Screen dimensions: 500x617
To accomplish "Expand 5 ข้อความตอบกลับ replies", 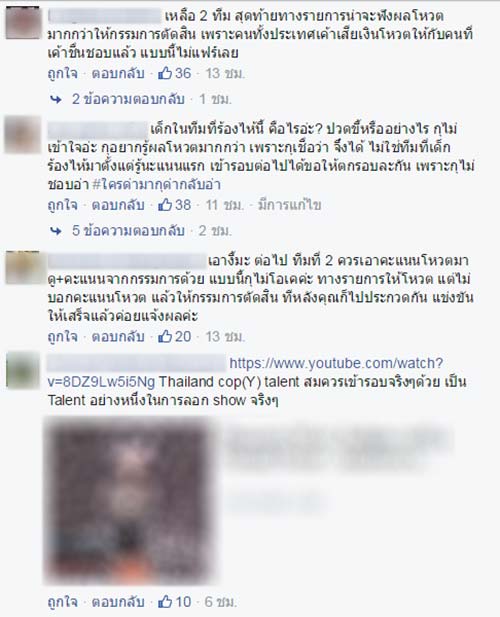I will pyautogui.click(x=128, y=231).
